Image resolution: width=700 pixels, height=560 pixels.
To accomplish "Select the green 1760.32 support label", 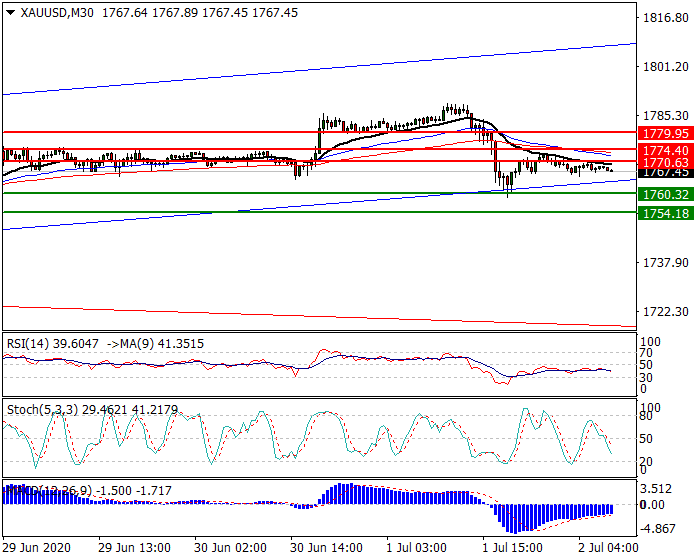I will click(x=666, y=194).
